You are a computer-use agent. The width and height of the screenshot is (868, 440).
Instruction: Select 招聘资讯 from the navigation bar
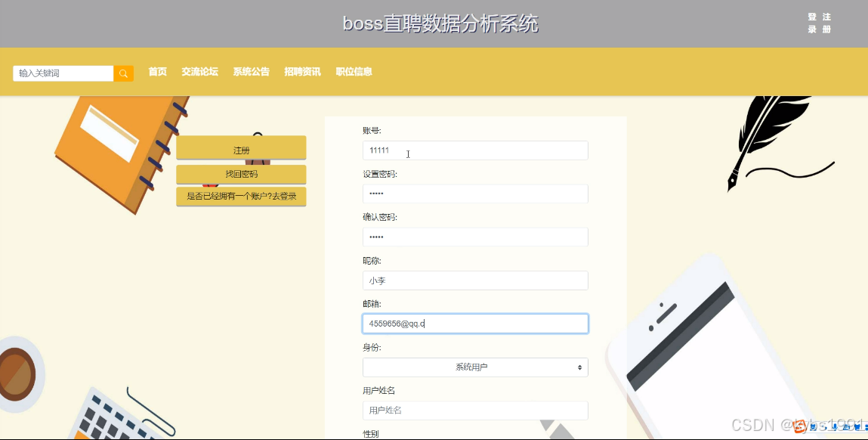point(302,72)
